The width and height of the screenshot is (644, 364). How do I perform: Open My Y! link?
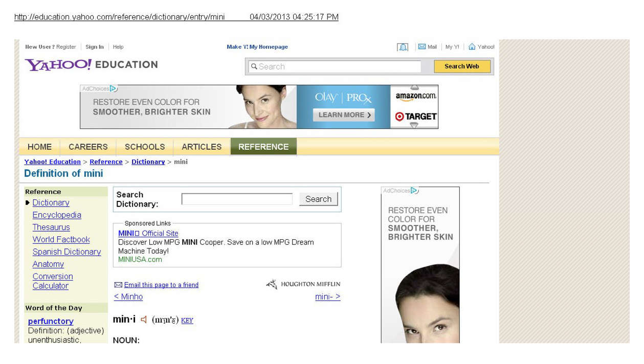pos(452,47)
